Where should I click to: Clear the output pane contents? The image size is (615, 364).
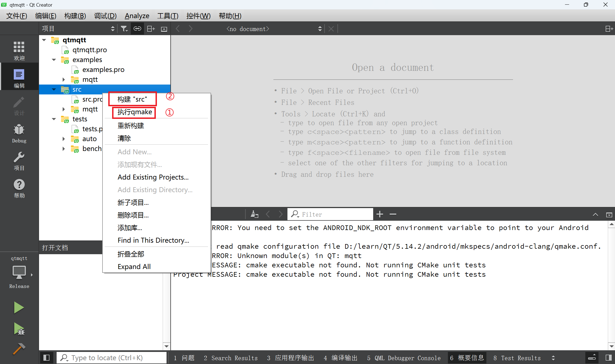pyautogui.click(x=254, y=214)
